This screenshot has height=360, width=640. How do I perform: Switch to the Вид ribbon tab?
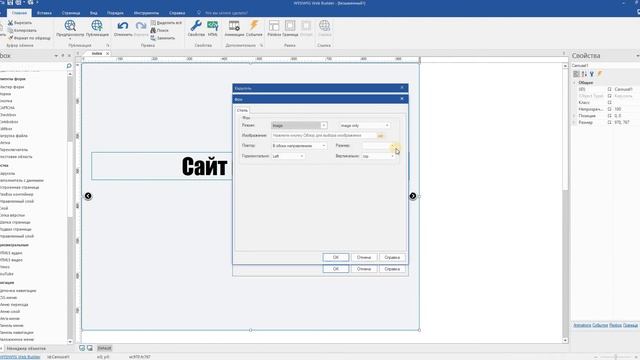tap(93, 13)
